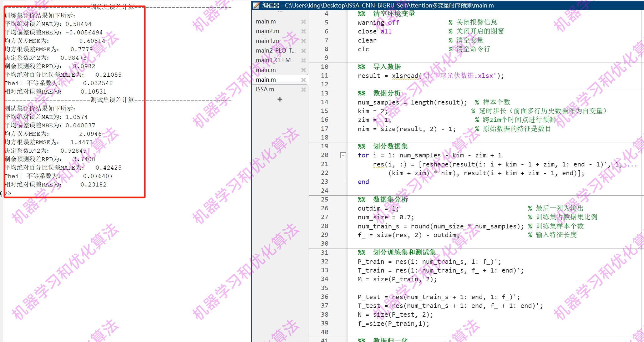Switch to the main2.m tab
This screenshot has width=644, height=342.
click(x=267, y=31)
